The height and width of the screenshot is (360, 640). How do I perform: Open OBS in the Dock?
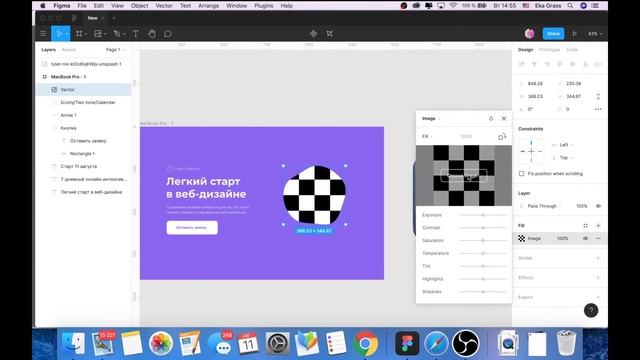(x=465, y=343)
